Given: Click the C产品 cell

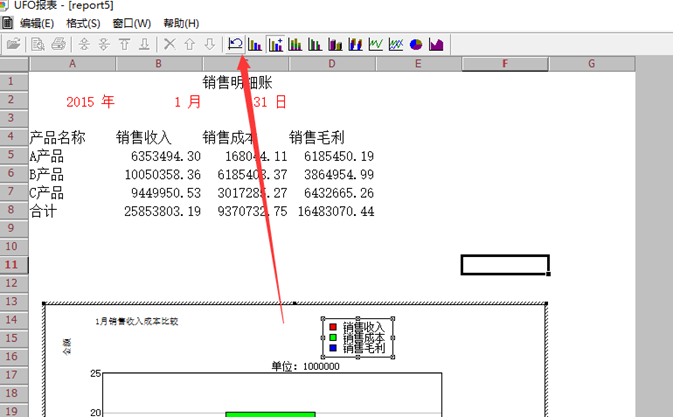Looking at the screenshot, I should [46, 193].
